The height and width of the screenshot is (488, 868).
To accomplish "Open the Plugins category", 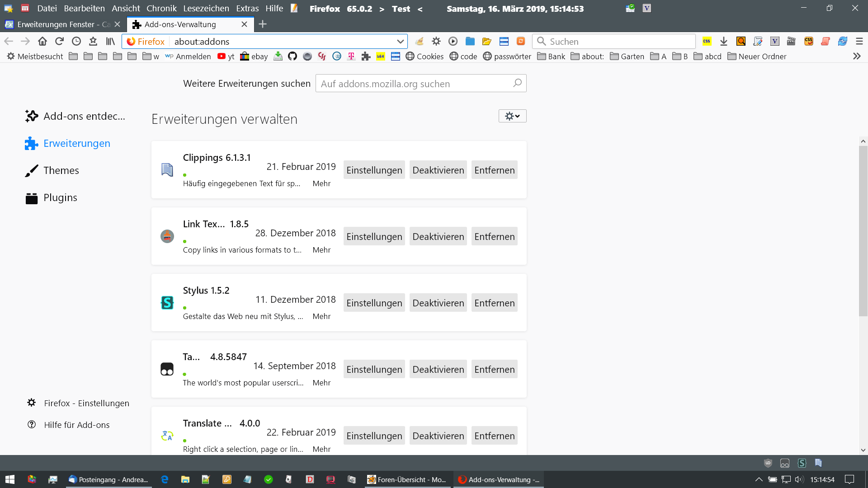I will pyautogui.click(x=60, y=197).
